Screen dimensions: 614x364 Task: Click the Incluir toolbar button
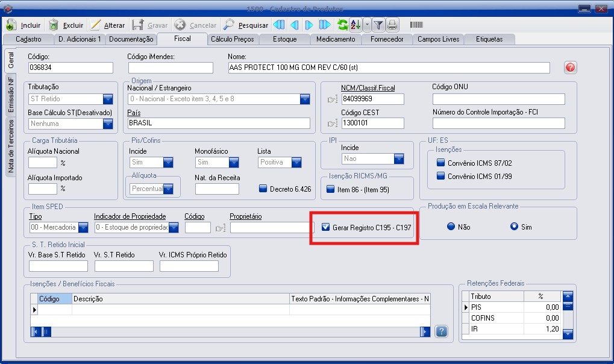point(24,25)
